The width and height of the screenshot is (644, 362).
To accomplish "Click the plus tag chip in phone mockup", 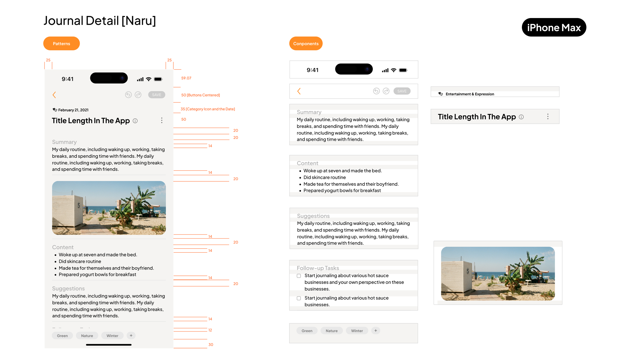I will tap(131, 335).
